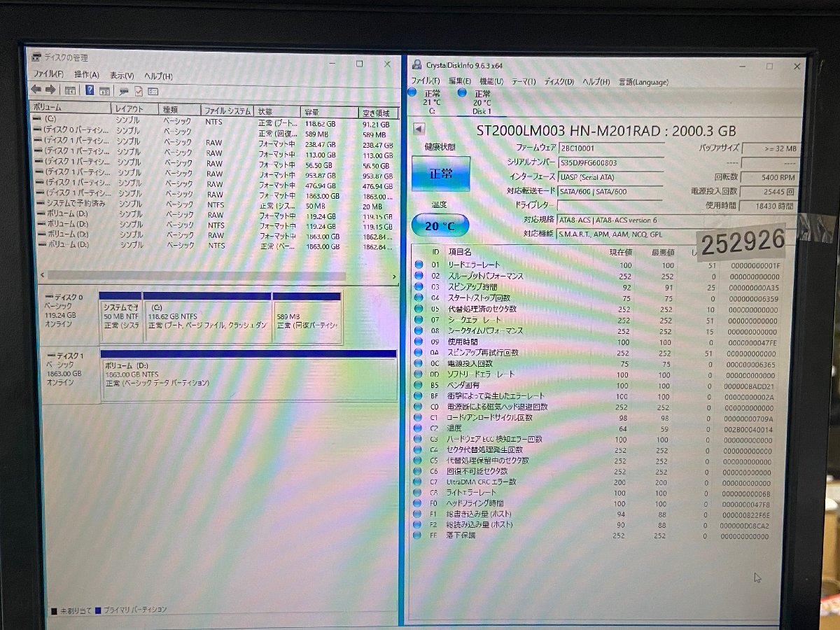
Task: Sort by レイアウト column header
Action: (x=135, y=109)
